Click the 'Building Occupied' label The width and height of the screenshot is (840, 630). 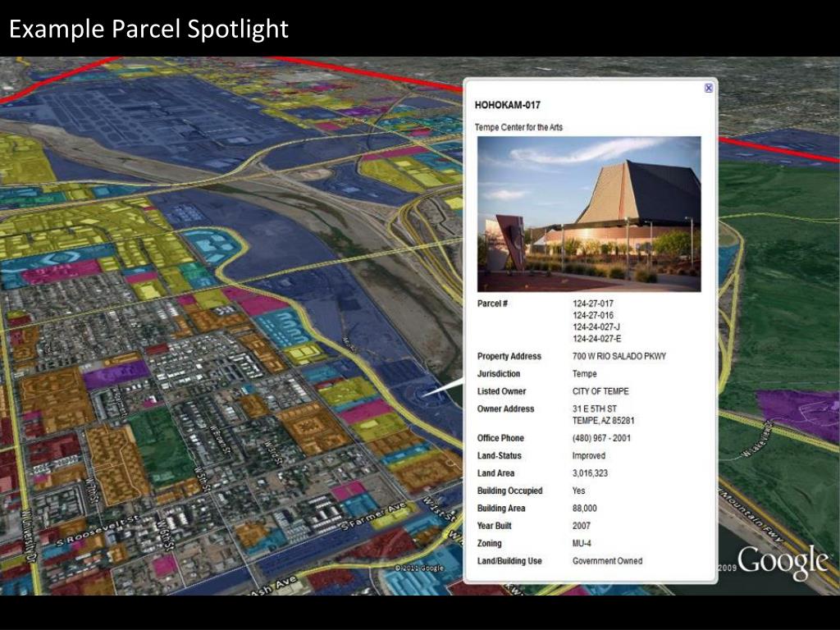(509, 491)
